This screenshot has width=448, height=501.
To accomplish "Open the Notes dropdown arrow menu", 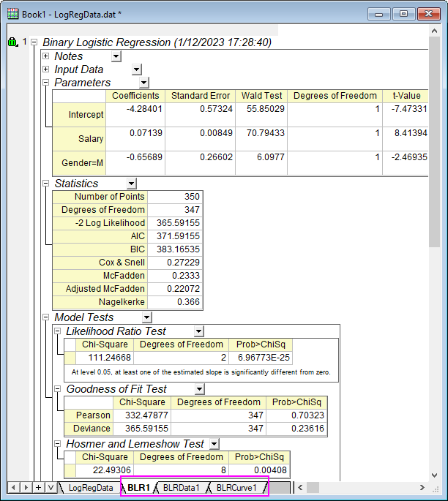I will click(x=116, y=56).
